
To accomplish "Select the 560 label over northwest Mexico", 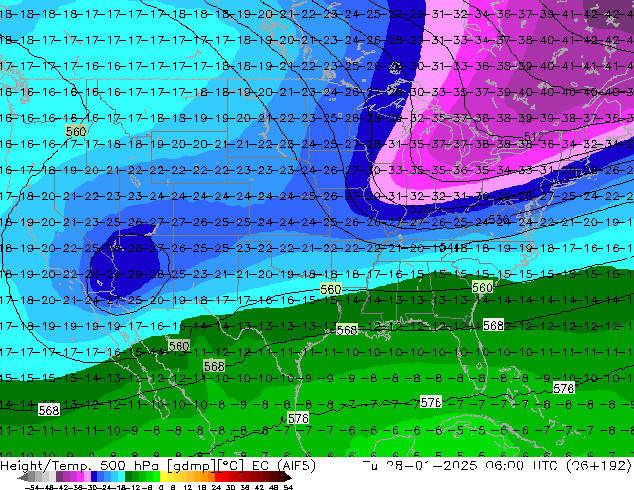I will pyautogui.click(x=179, y=346).
